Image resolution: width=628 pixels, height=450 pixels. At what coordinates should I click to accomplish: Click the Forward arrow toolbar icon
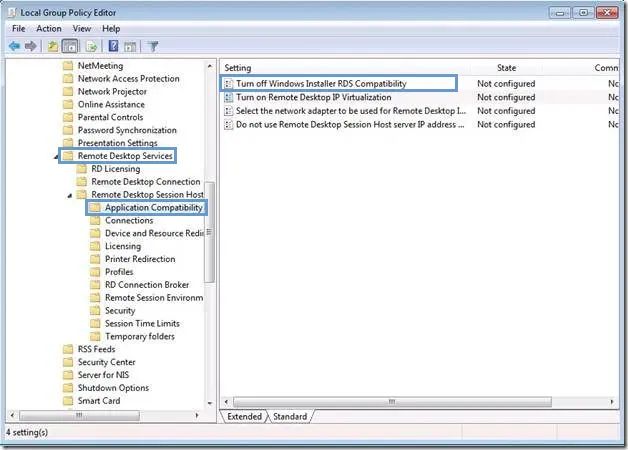coord(30,46)
